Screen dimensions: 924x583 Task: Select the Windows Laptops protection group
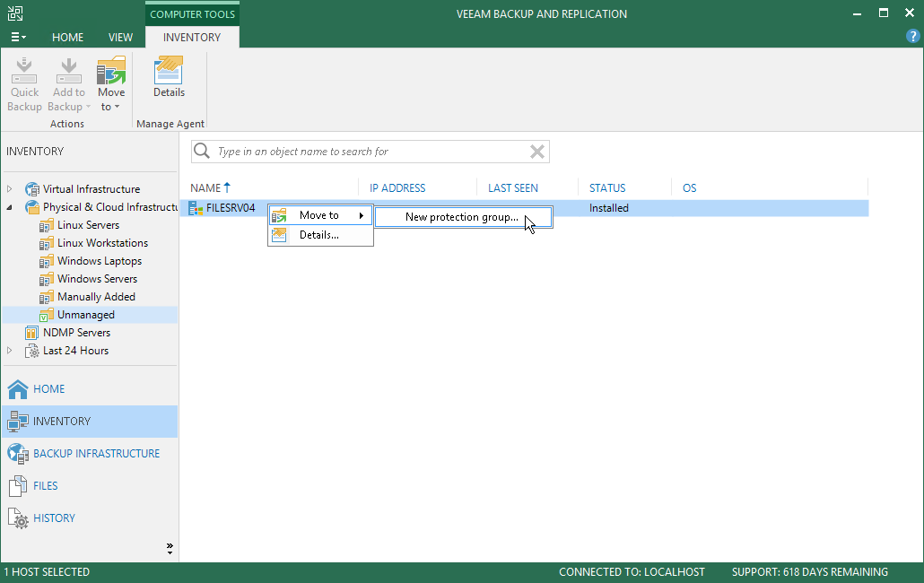[x=100, y=261]
